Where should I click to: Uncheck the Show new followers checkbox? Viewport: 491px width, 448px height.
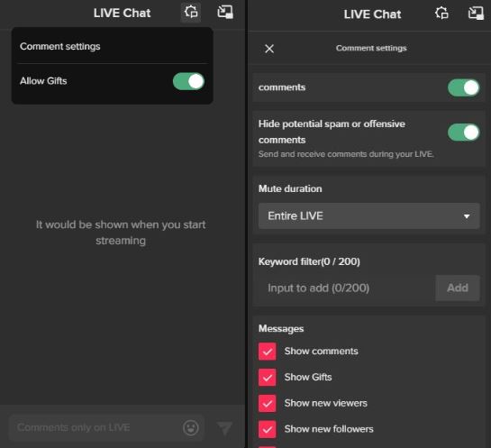pyautogui.click(x=267, y=429)
